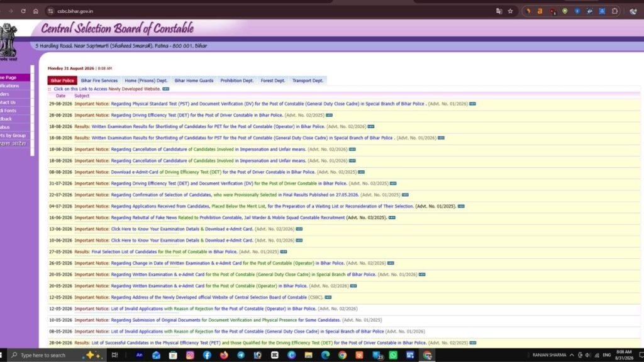
Task: Open Windows Task View
Action: tap(114, 355)
